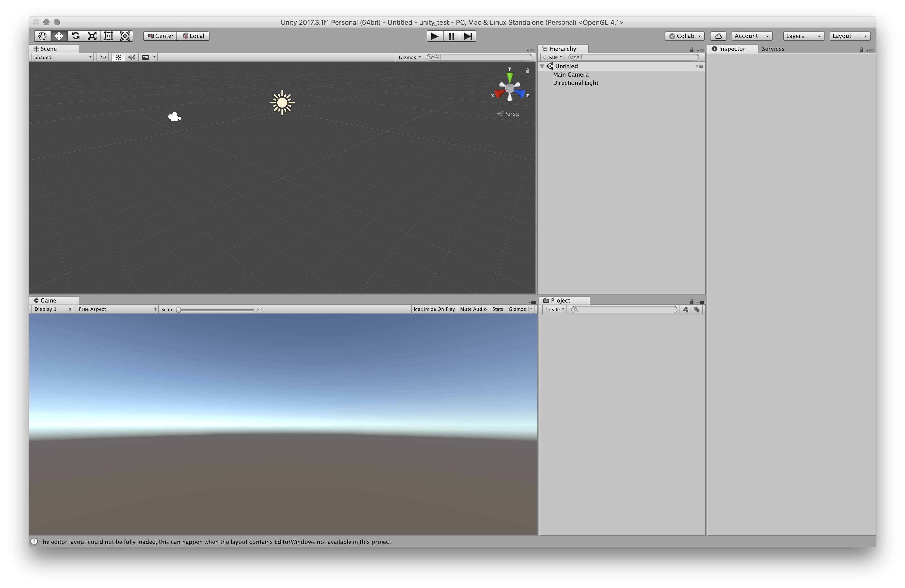This screenshot has height=588, width=905.
Task: Click the scene gizmo lock icon
Action: click(x=527, y=71)
